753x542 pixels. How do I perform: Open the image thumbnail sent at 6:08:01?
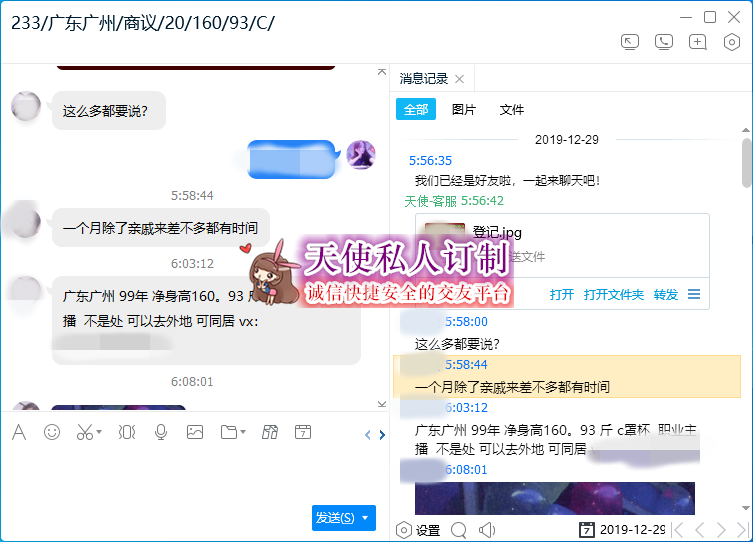click(x=555, y=498)
